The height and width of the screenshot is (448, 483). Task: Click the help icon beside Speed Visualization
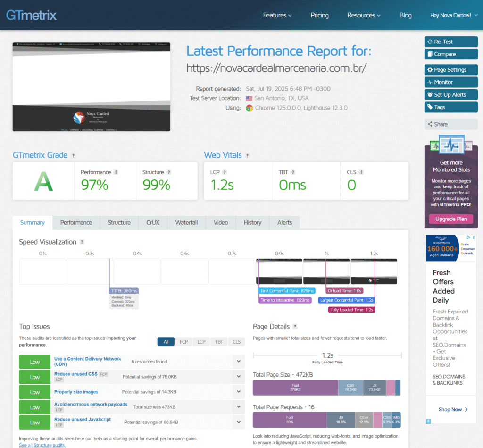[82, 242]
